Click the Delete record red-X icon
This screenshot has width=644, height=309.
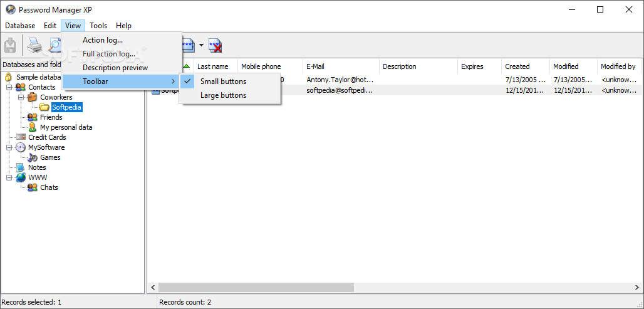(216, 45)
